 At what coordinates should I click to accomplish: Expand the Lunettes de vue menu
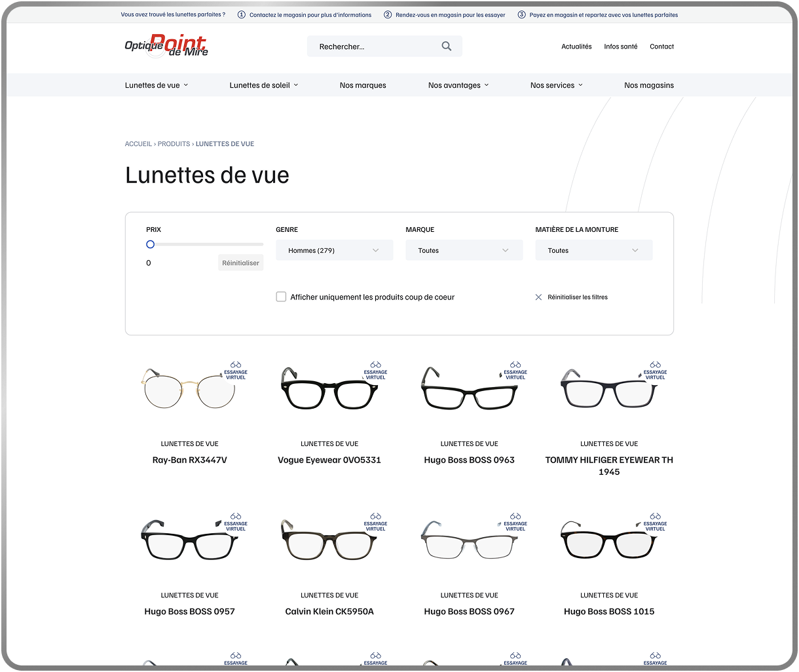click(x=157, y=85)
